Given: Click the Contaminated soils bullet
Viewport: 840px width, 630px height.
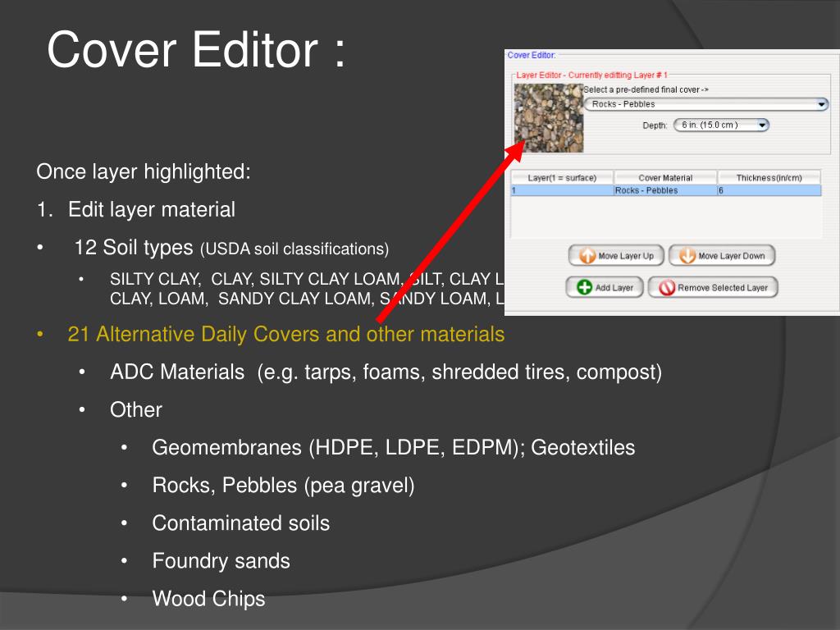Looking at the screenshot, I should click(x=240, y=523).
